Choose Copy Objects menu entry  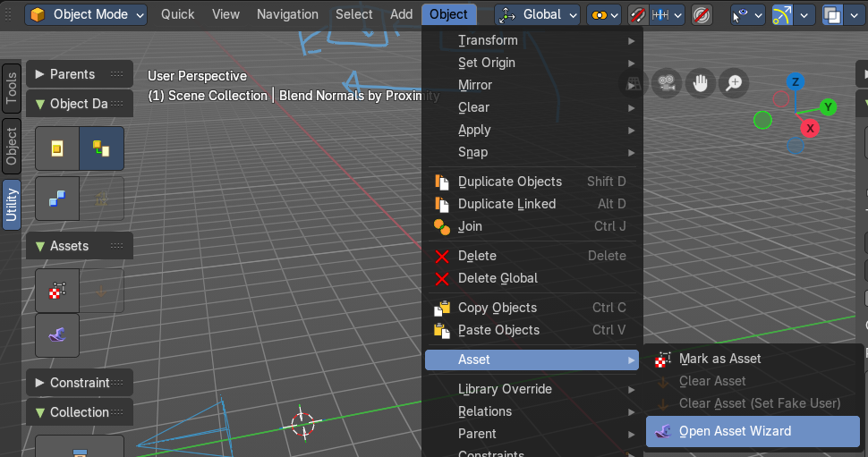click(532, 308)
